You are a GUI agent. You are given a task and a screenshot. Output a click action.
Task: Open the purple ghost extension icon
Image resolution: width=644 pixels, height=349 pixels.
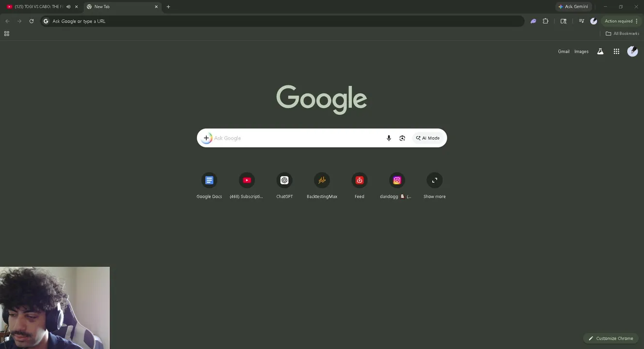tap(534, 21)
